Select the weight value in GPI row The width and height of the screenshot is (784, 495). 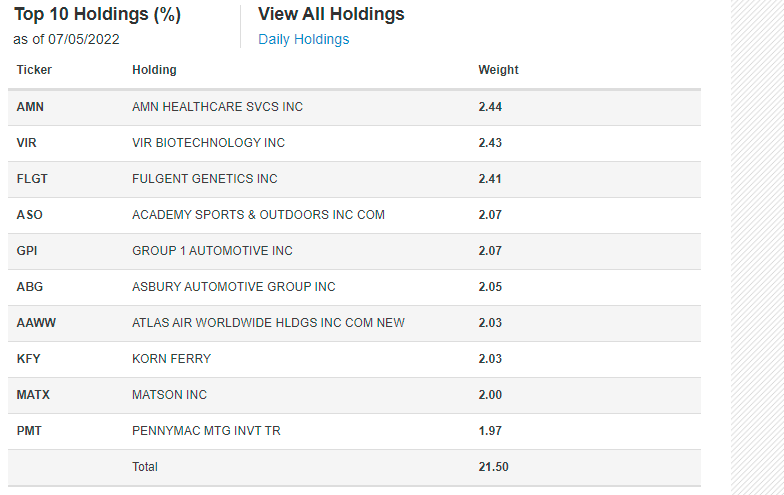[490, 251]
